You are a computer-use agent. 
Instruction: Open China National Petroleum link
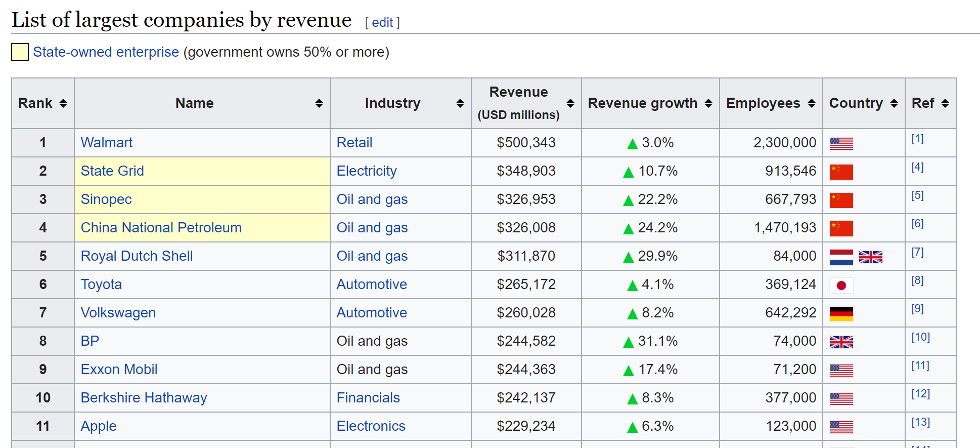pyautogui.click(x=161, y=228)
